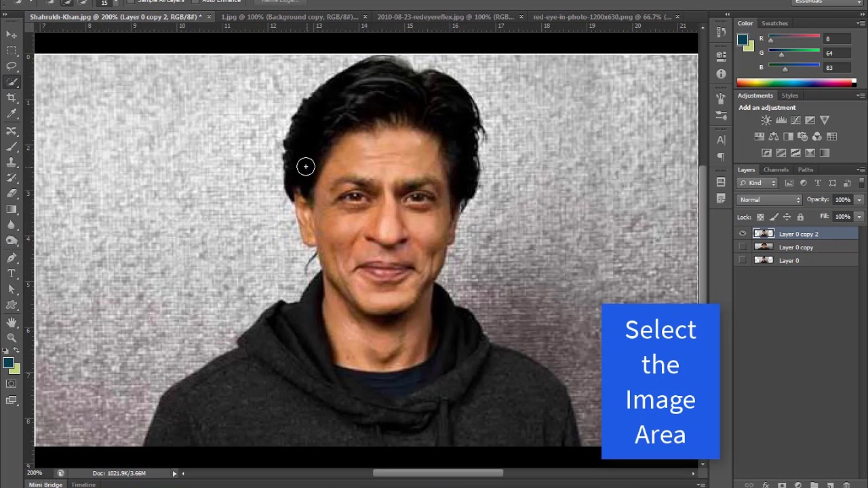The height and width of the screenshot is (488, 868).
Task: Toggle lock image pixels
Action: [774, 217]
